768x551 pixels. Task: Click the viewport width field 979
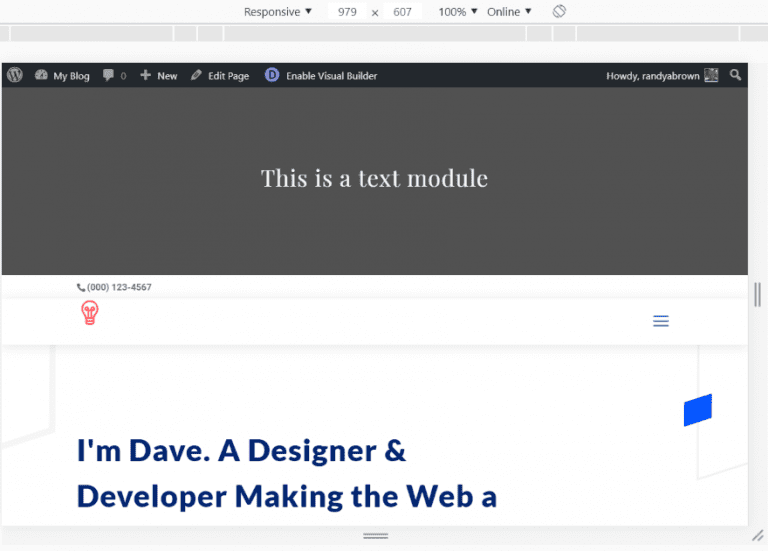tap(347, 12)
